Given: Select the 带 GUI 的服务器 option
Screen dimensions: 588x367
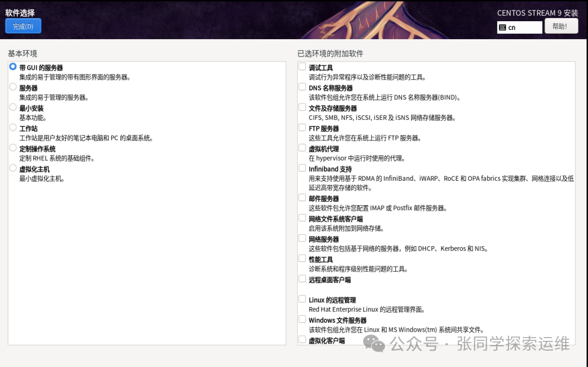Looking at the screenshot, I should 12,66.
